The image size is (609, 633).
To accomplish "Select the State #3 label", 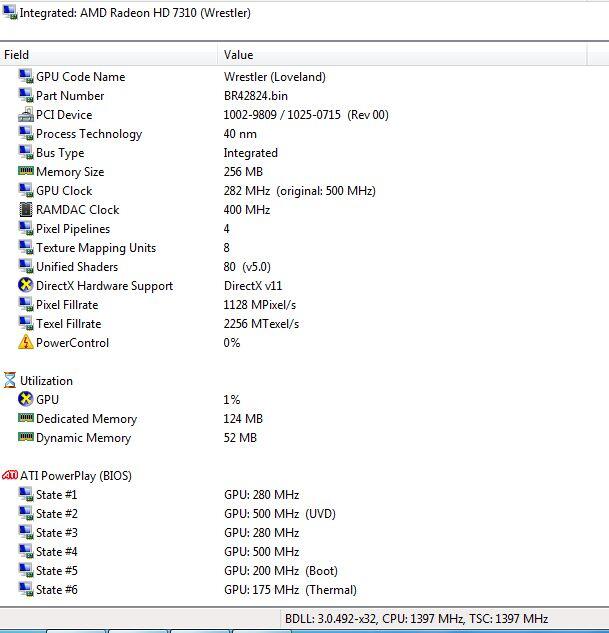I will tap(57, 532).
